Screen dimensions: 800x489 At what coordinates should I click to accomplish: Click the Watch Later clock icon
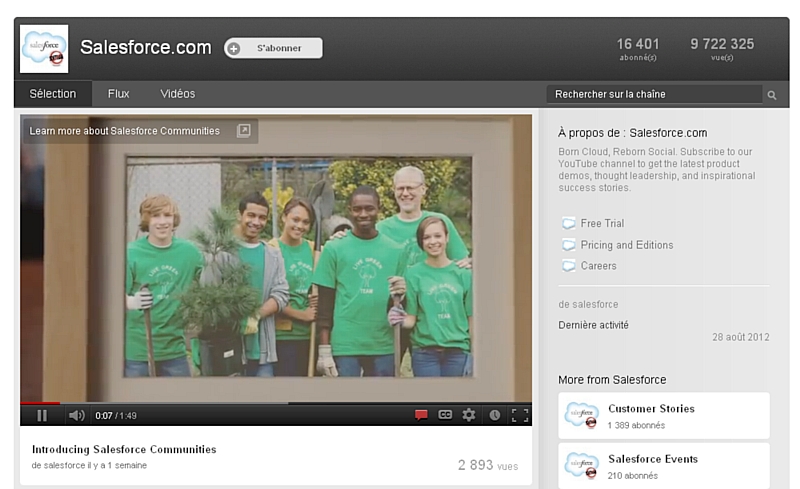pyautogui.click(x=494, y=415)
